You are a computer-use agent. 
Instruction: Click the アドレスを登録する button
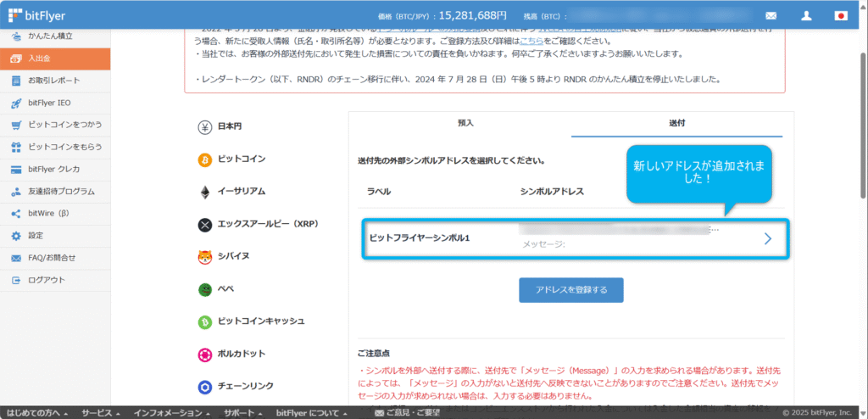(x=570, y=290)
